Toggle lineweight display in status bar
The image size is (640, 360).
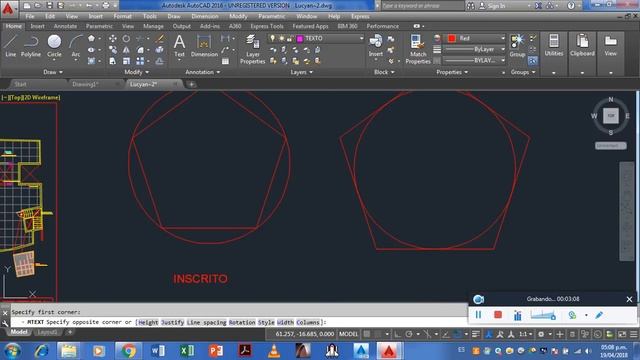(x=476, y=334)
